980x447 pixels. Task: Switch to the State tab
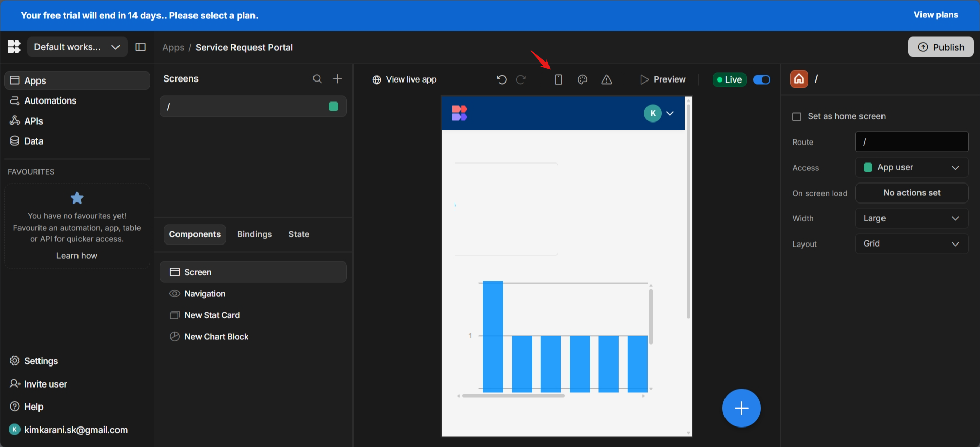click(299, 234)
